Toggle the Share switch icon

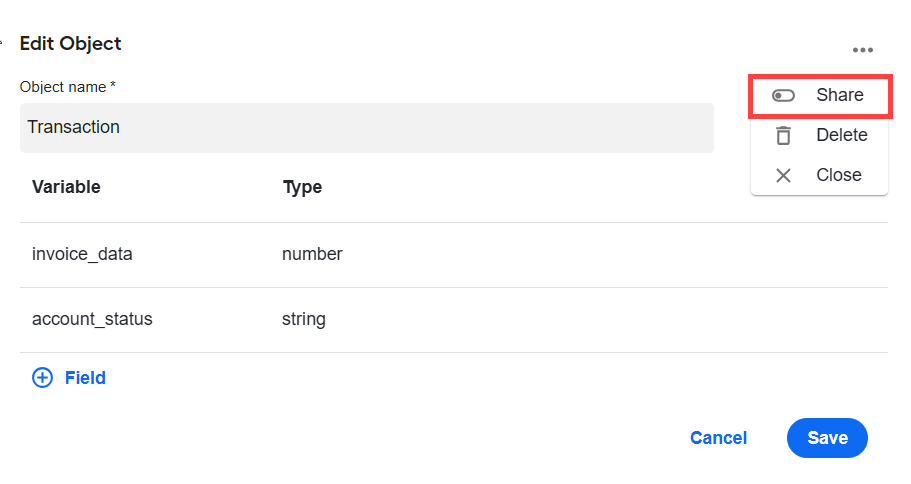click(783, 95)
